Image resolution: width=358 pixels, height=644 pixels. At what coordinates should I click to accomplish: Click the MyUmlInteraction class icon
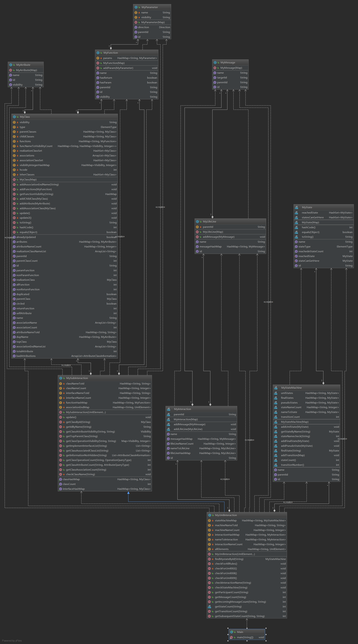(210, 515)
